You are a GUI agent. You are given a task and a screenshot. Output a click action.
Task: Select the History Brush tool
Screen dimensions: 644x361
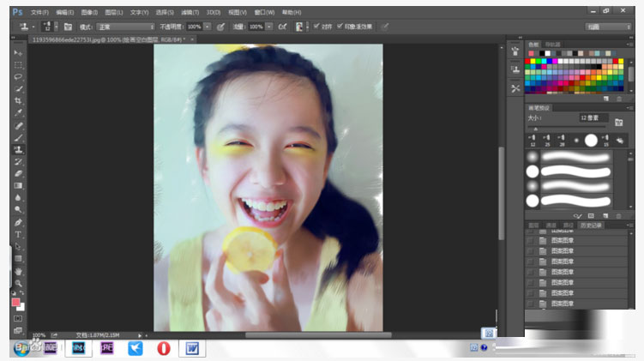click(x=18, y=162)
